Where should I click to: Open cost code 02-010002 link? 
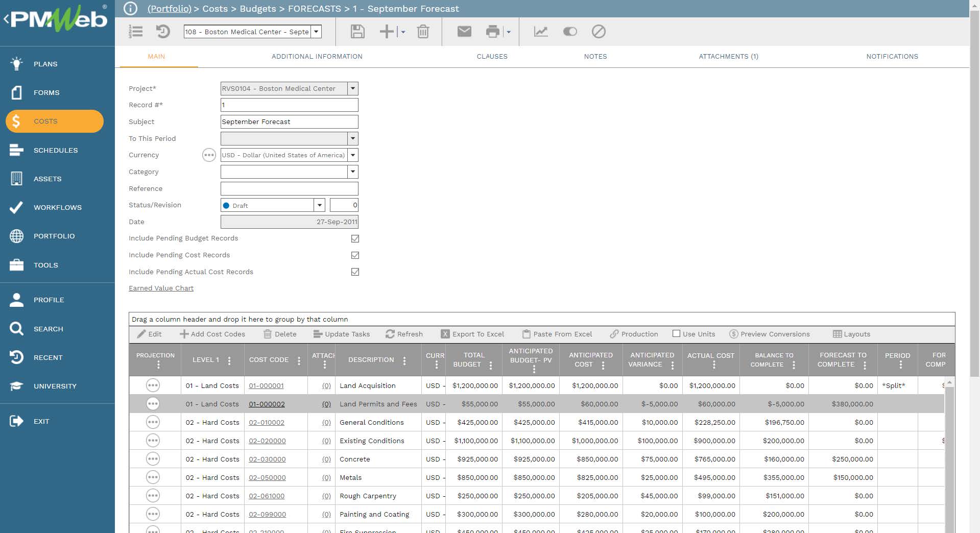point(267,422)
